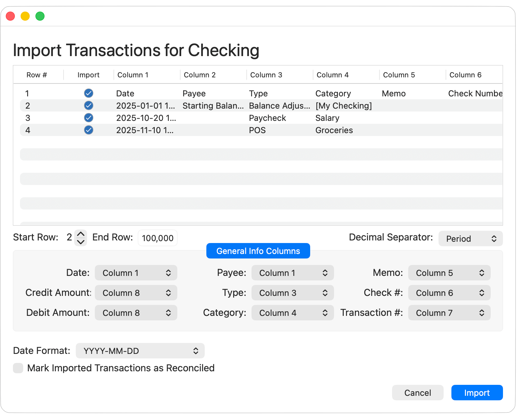Edit the End Row value
The image size is (532, 419).
[157, 238]
